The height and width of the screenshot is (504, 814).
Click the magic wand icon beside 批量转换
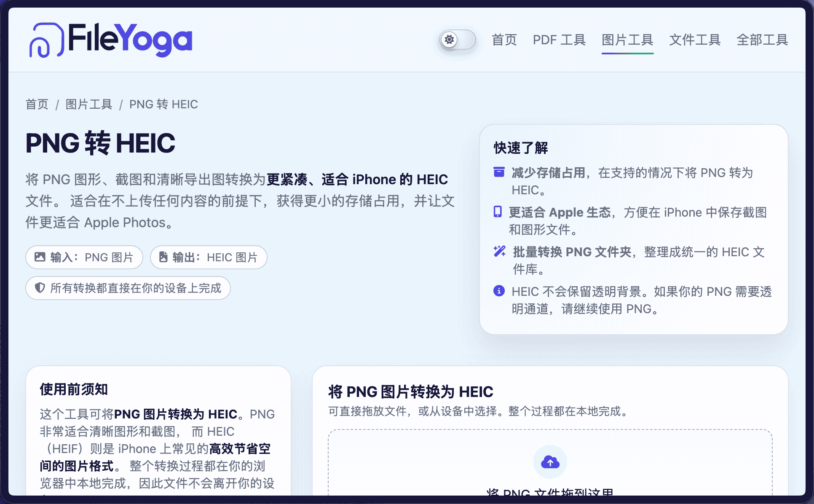[x=500, y=251]
